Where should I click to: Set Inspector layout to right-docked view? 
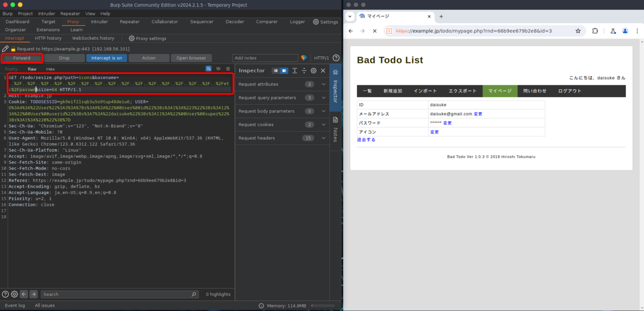284,70
